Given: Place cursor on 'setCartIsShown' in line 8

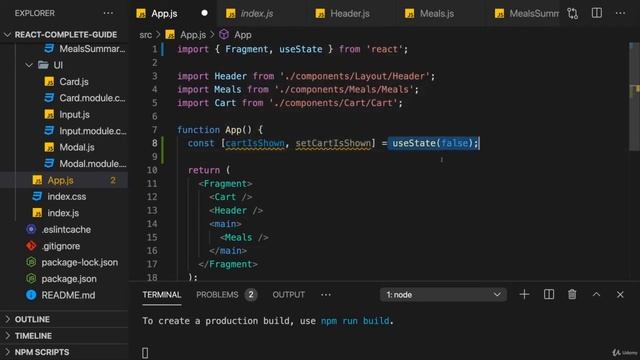Looking at the screenshot, I should coord(333,143).
